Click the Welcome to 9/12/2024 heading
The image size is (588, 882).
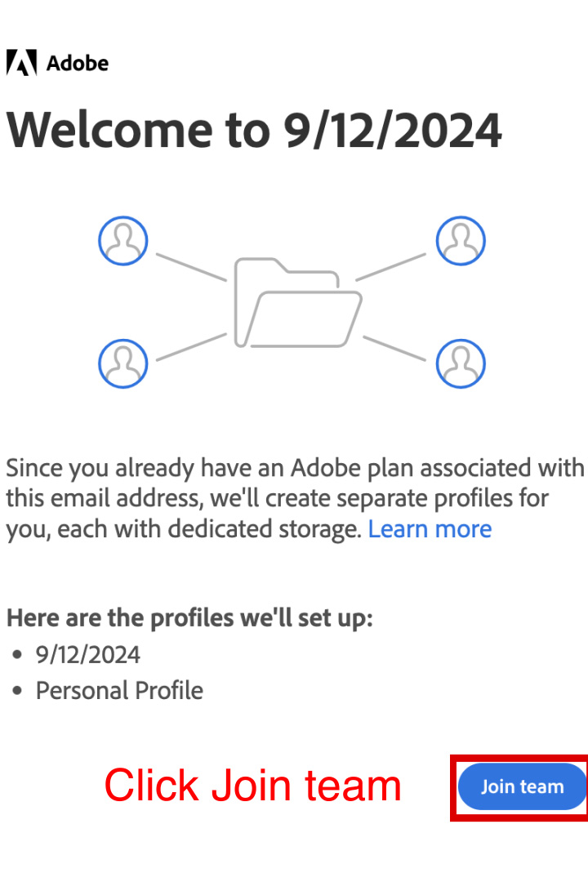click(253, 131)
